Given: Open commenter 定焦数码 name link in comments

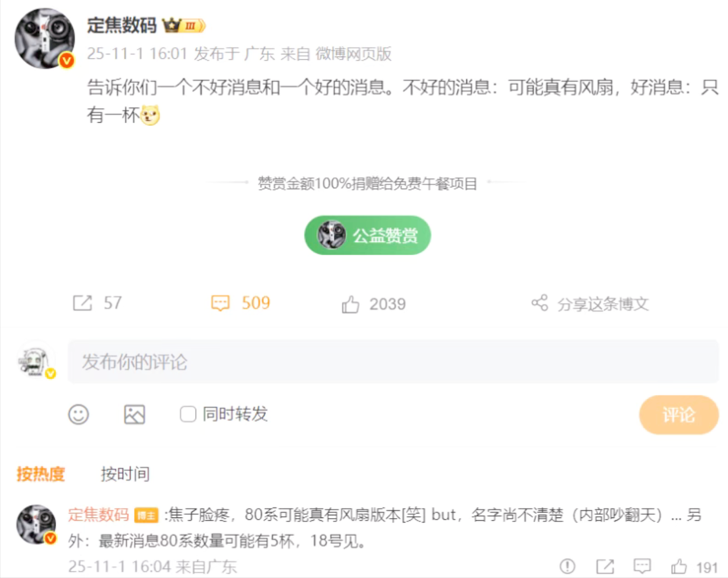Looking at the screenshot, I should pos(99,515).
